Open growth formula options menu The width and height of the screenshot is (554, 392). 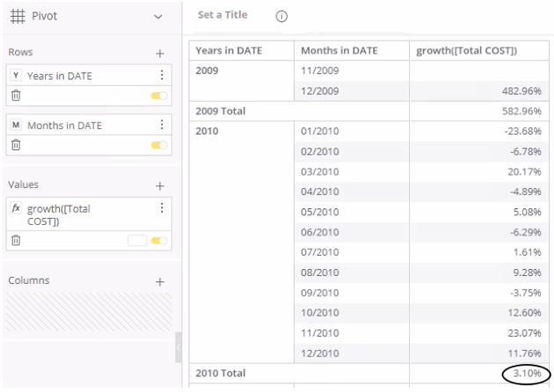pyautogui.click(x=161, y=208)
